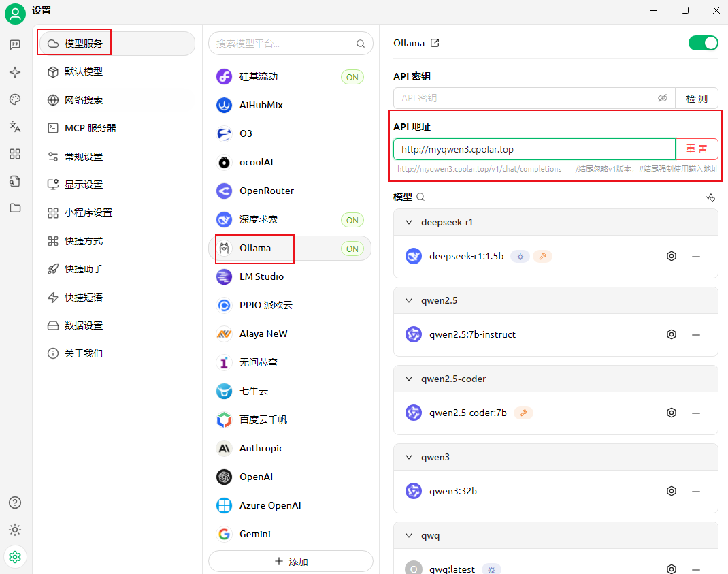Focus the API 密钥 input field

pyautogui.click(x=534, y=98)
